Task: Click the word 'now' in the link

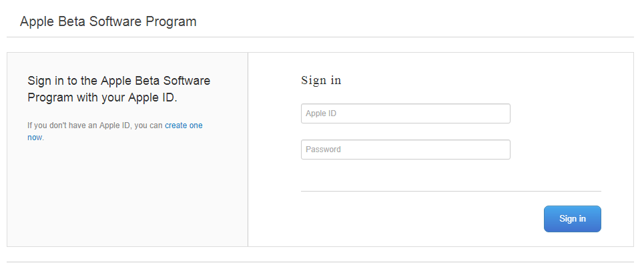Action: click(x=35, y=138)
